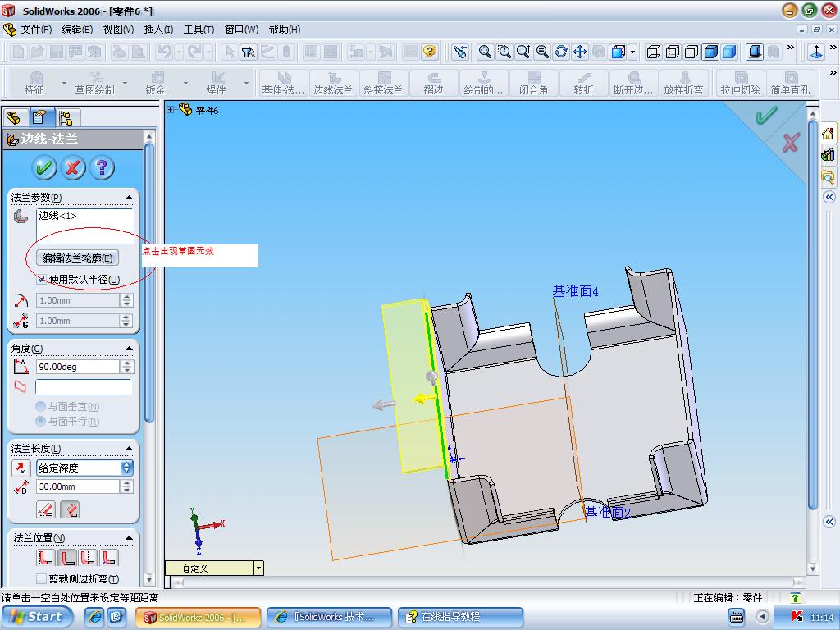Open the view orientation dropdown arrow
Screen dimensions: 840x630
[x=632, y=52]
